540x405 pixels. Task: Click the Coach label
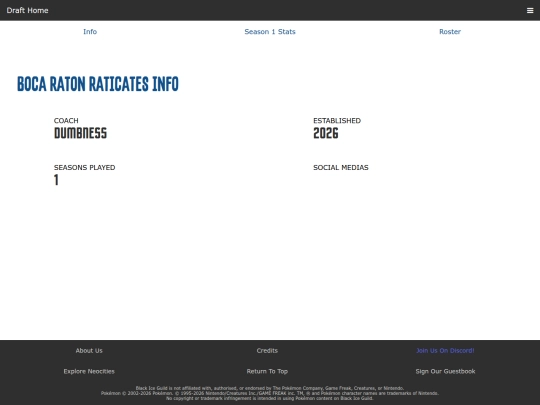[66, 121]
